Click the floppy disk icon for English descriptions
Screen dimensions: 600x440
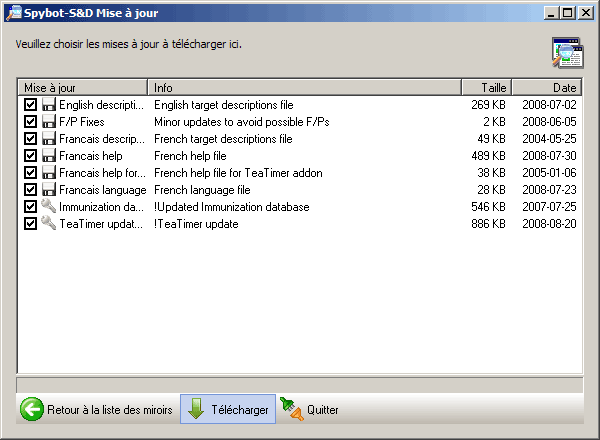tap(48, 105)
